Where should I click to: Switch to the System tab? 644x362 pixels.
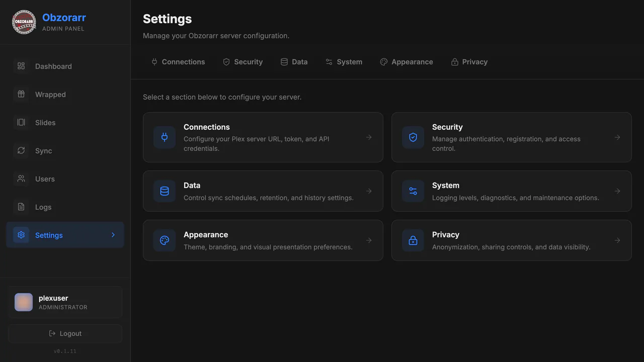[344, 62]
